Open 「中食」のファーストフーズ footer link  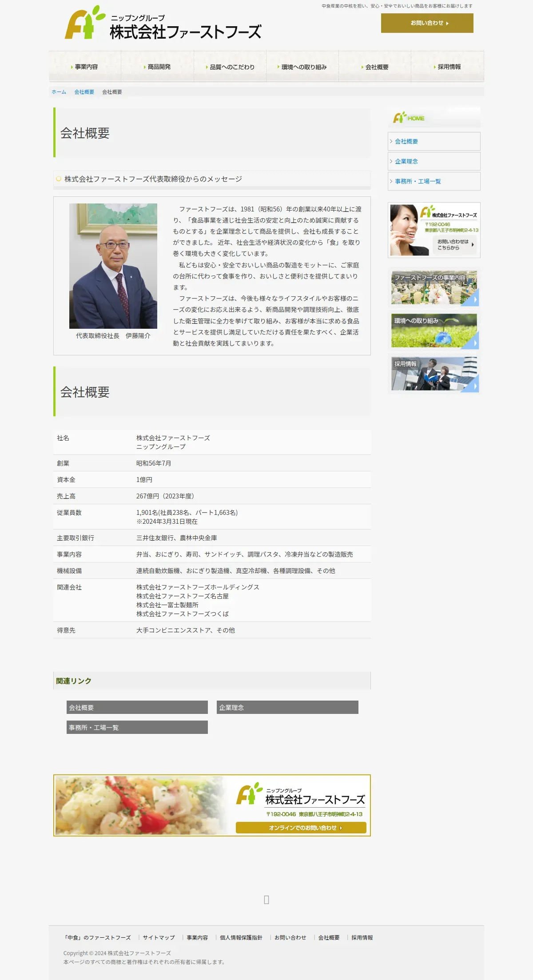(98, 937)
